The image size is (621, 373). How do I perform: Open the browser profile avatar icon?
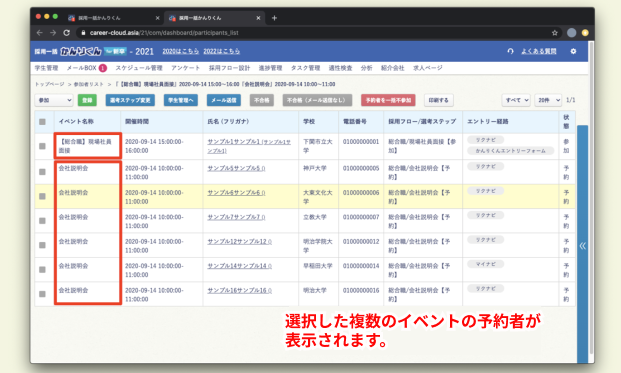click(571, 33)
